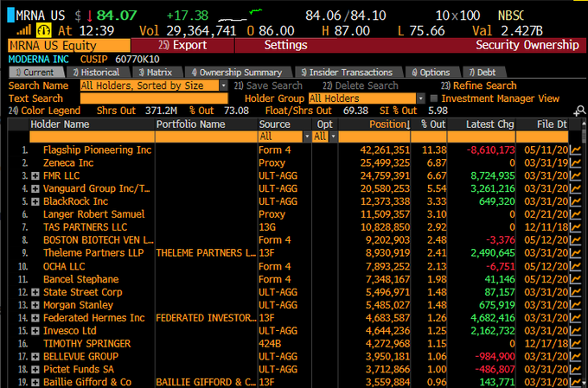Image resolution: width=588 pixels, height=388 pixels.
Task: Open chart icon for Federated Hermes row
Action: tap(575, 318)
